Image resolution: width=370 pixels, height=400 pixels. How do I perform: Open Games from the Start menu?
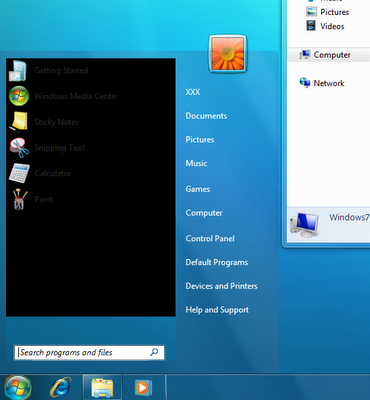click(198, 189)
